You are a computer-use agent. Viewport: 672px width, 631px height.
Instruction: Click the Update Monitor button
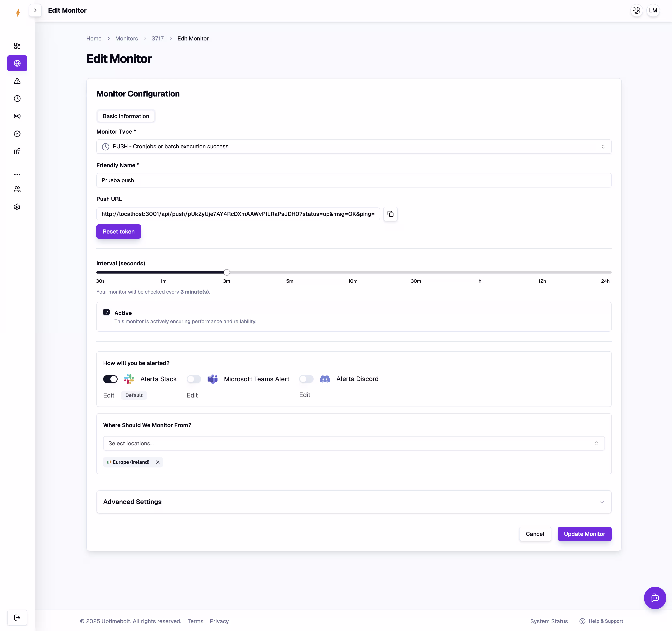pyautogui.click(x=584, y=534)
